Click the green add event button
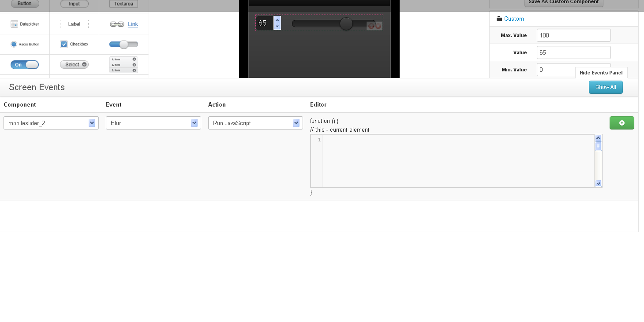This screenshot has height=322, width=644. pyautogui.click(x=622, y=123)
